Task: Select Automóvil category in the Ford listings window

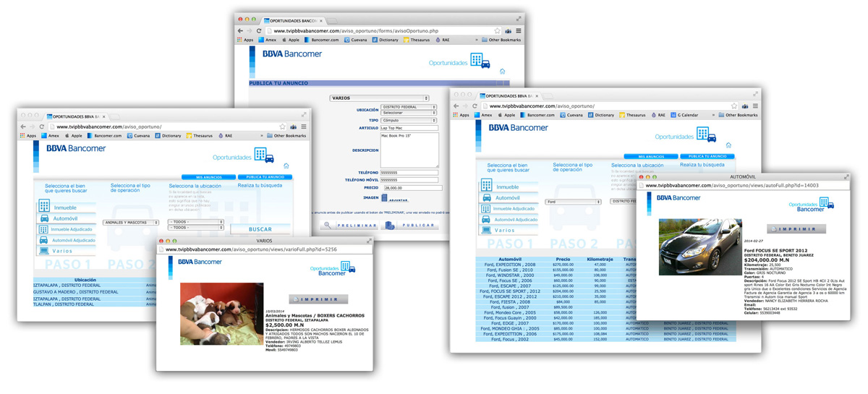Action: pos(509,197)
